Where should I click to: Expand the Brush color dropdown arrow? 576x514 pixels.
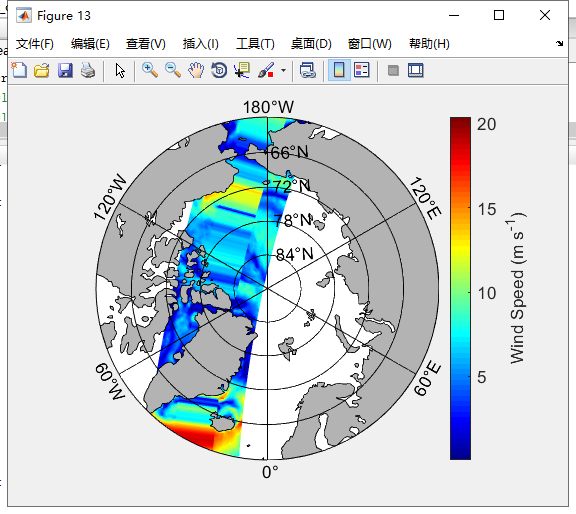click(283, 70)
